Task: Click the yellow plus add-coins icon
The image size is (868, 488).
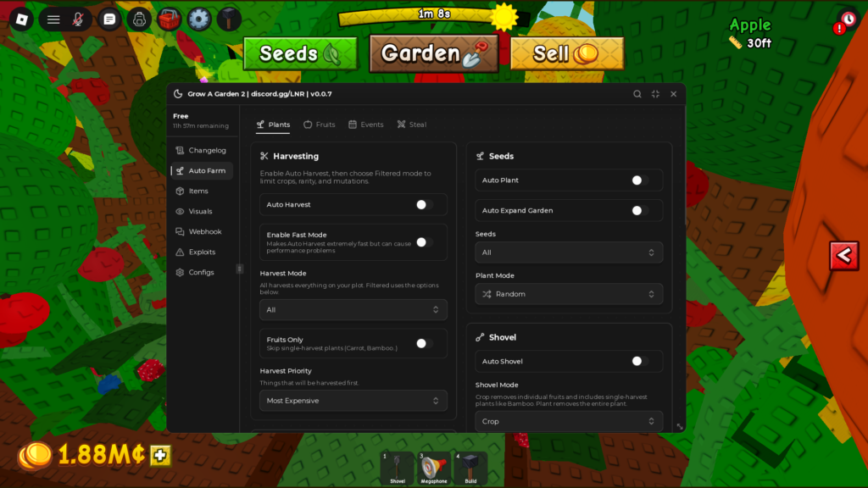Action: [160, 455]
